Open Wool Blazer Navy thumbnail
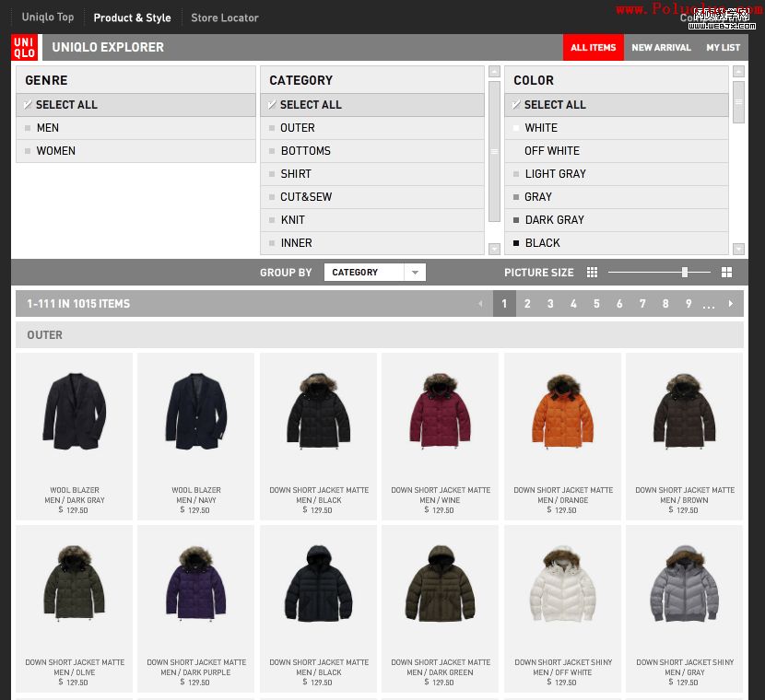 196,437
